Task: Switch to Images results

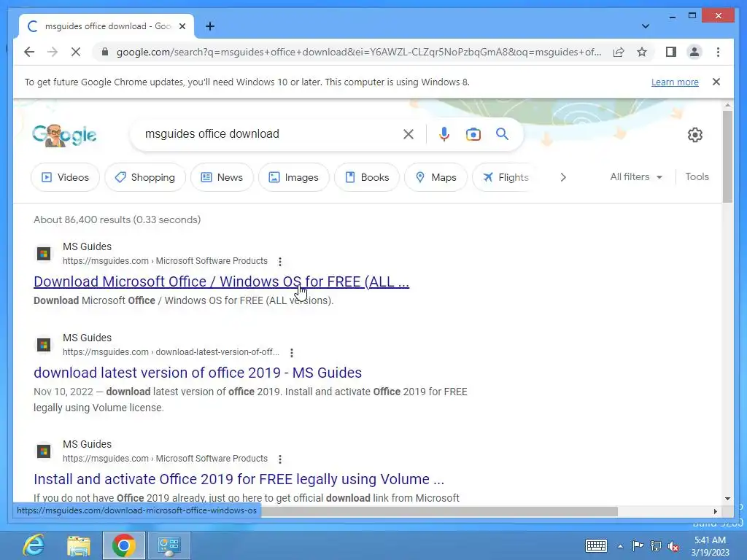Action: tap(294, 177)
